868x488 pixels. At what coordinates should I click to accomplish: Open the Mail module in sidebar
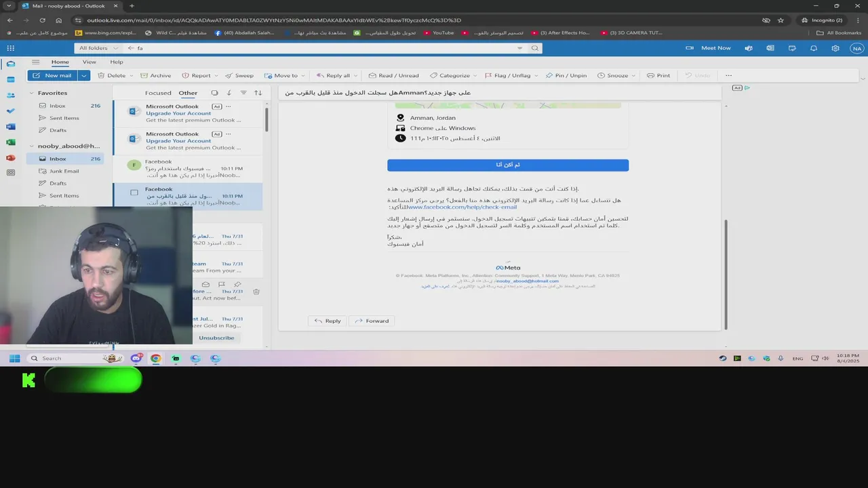(10, 64)
